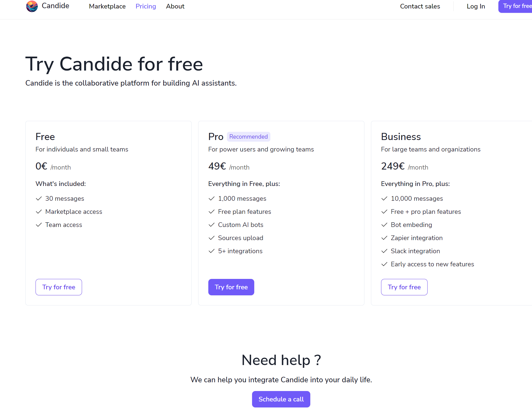532x414 pixels.
Task: Click the checkmark next to Bot embeding
Action: coord(384,225)
